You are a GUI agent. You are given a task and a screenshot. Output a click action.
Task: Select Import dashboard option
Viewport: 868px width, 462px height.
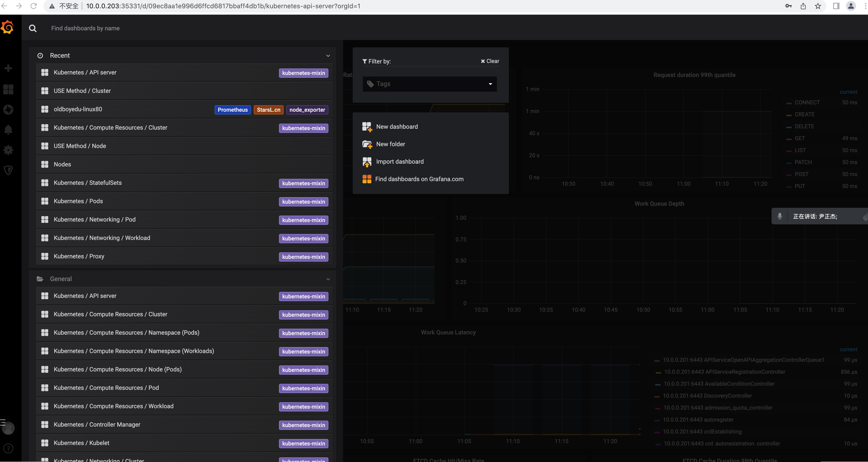point(400,162)
